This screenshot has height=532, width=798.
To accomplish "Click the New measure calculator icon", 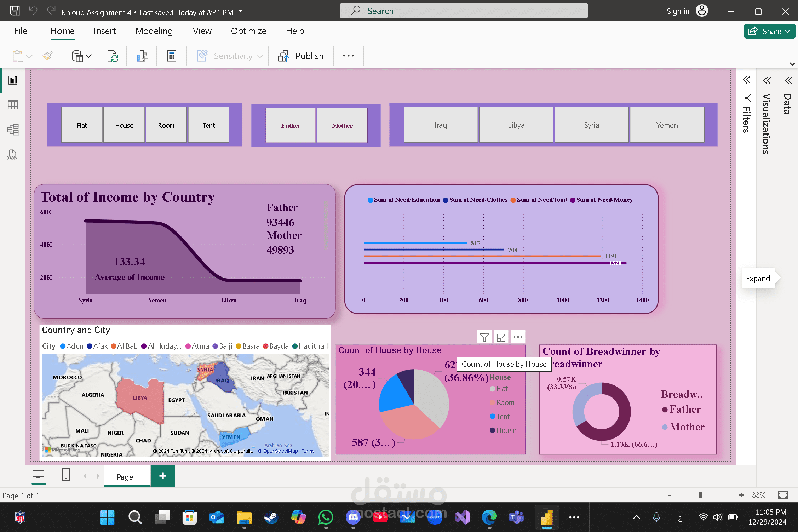I will tap(172, 56).
